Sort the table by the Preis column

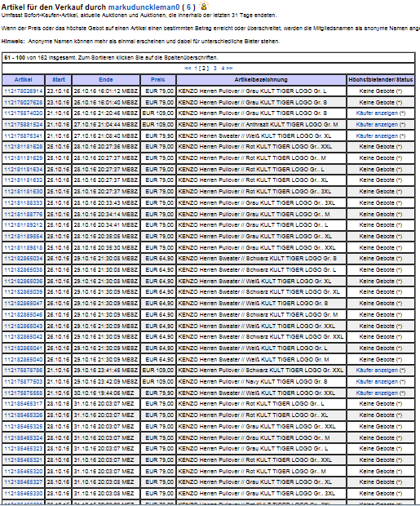pyautogui.click(x=157, y=80)
